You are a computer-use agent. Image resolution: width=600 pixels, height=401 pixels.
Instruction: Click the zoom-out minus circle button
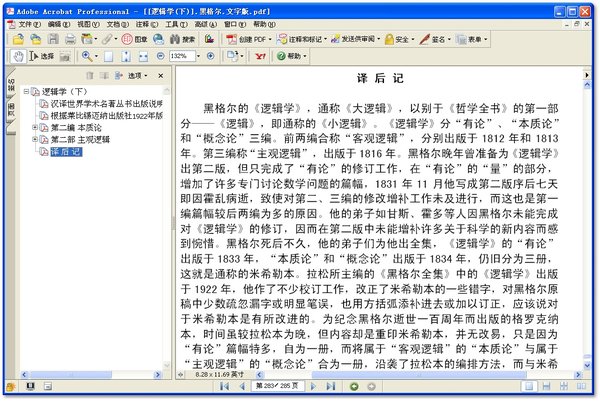pyautogui.click(x=160, y=56)
